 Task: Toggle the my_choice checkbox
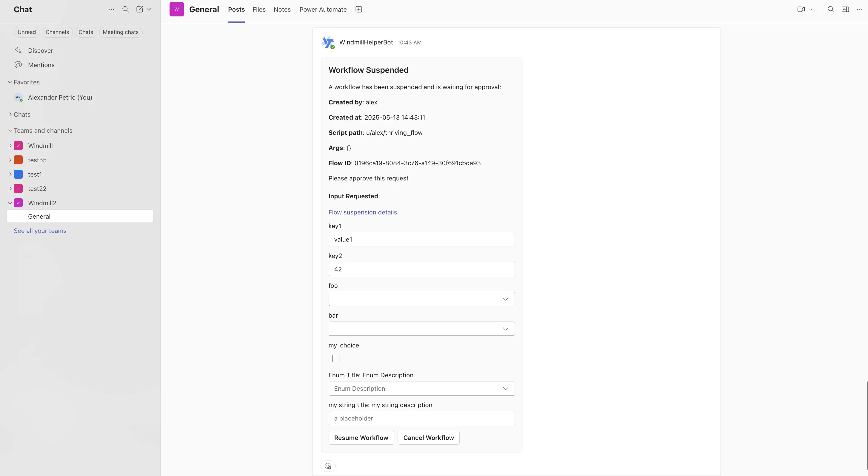click(x=335, y=358)
